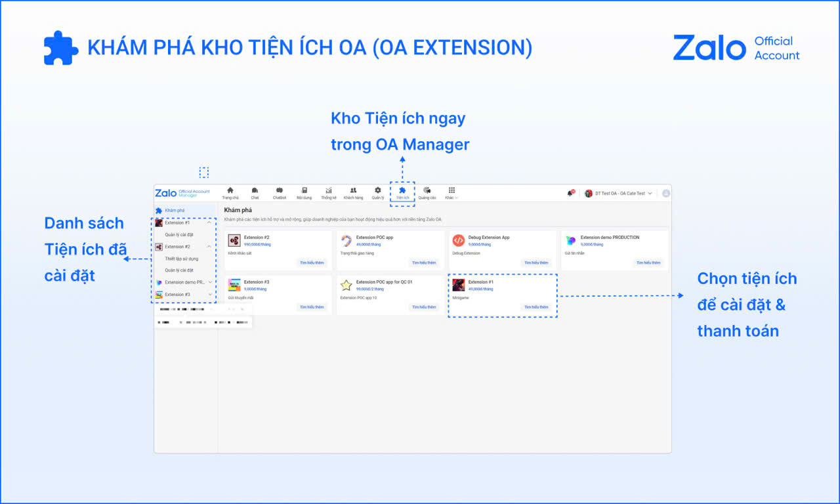Click the grey user profile avatar
The height and width of the screenshot is (504, 840).
666,194
